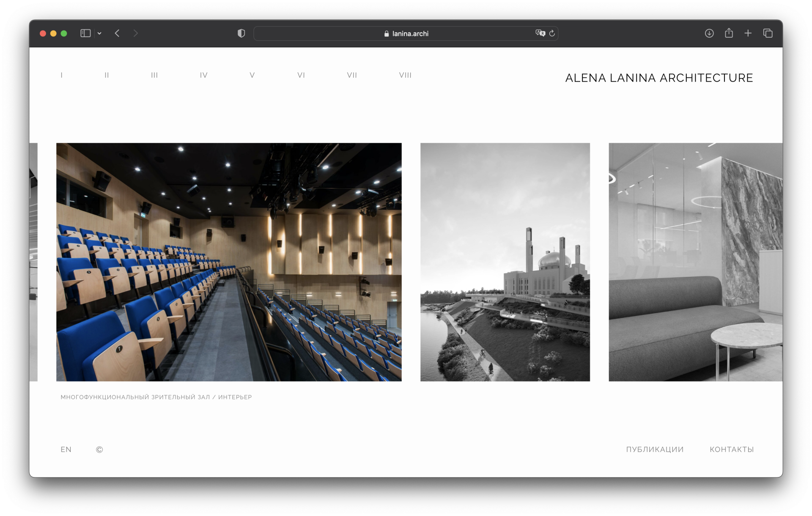Viewport: 812px width, 516px height.
Task: Toggle the Safari sidebar button
Action: point(85,33)
